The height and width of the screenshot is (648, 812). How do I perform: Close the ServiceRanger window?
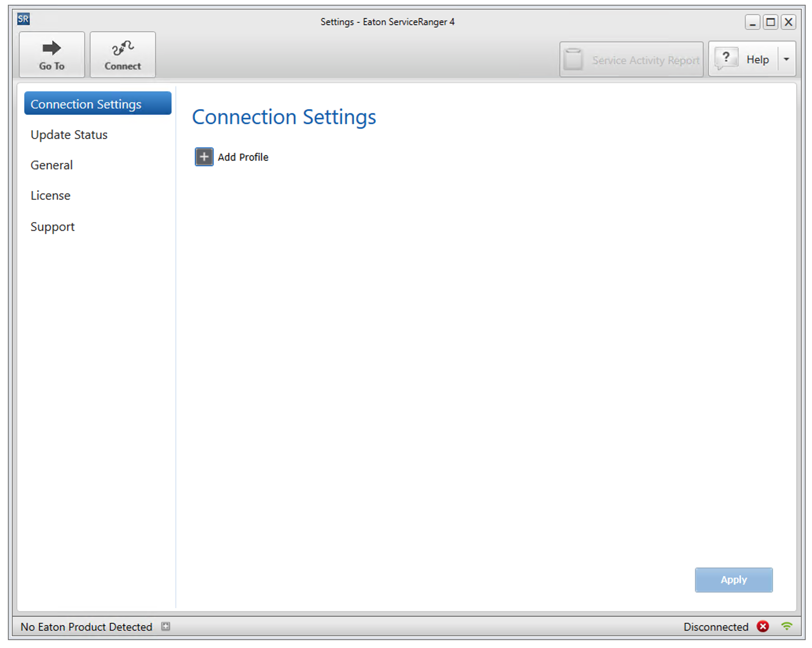(x=788, y=22)
